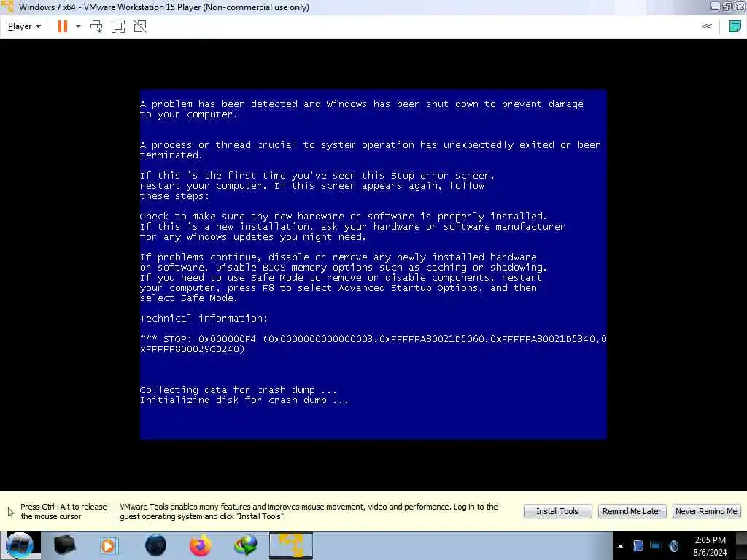This screenshot has width=747, height=560.
Task: Collapse the toolbar with the double chevron icon
Action: (706, 26)
